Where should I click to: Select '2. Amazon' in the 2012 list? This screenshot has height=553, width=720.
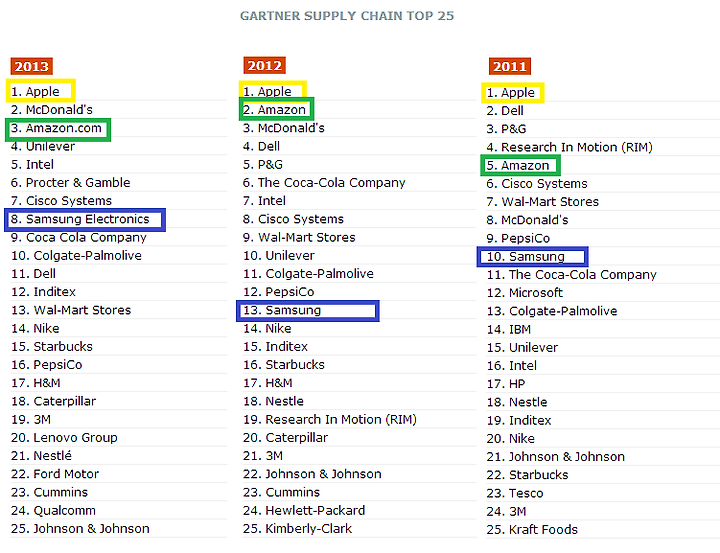[x=275, y=110]
